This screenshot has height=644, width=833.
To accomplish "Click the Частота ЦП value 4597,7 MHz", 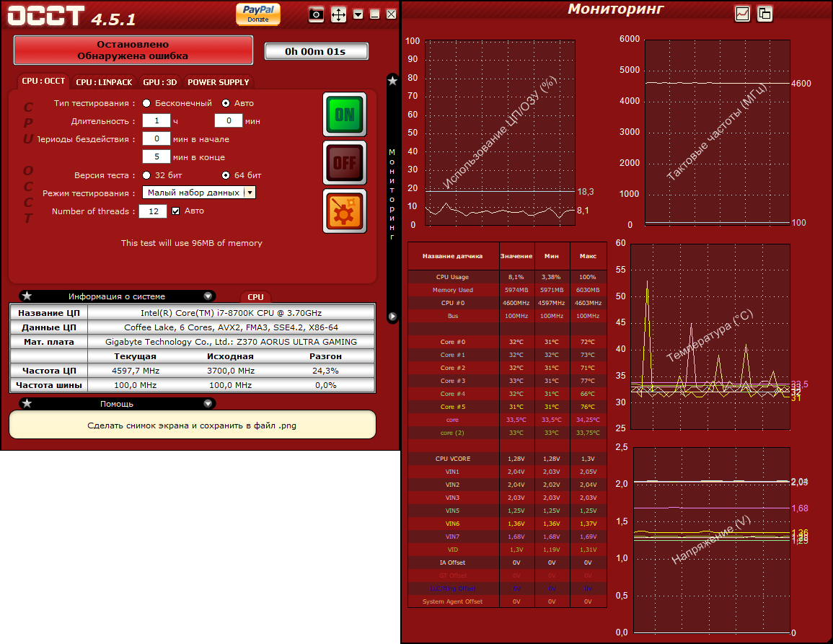I will (x=136, y=371).
